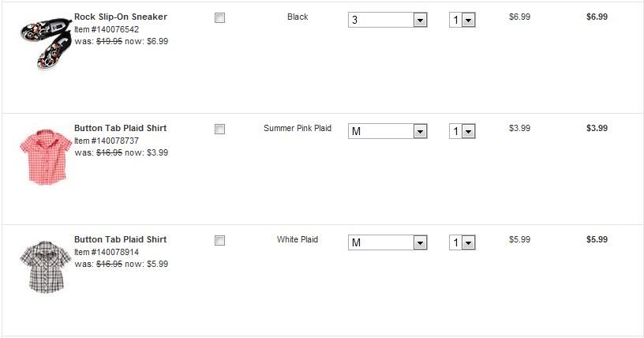Tick the checkbox for Rock Slip-On Sneaker
The height and width of the screenshot is (338, 644).
click(219, 18)
